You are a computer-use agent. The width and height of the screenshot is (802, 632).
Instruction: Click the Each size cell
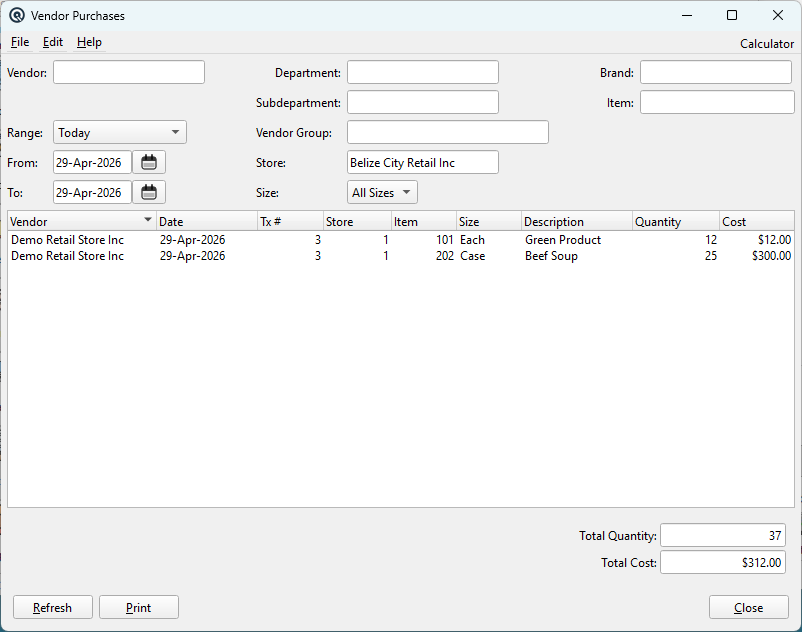pos(472,240)
